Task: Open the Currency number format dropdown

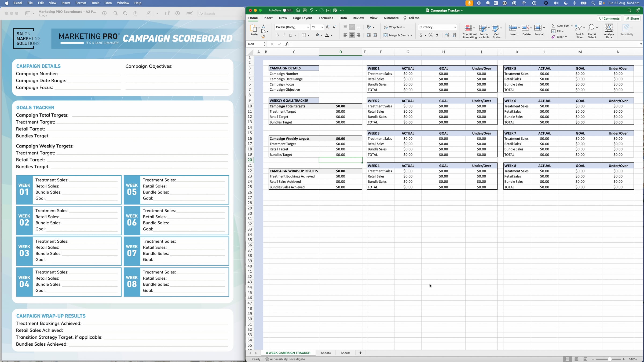Action: 455,27
